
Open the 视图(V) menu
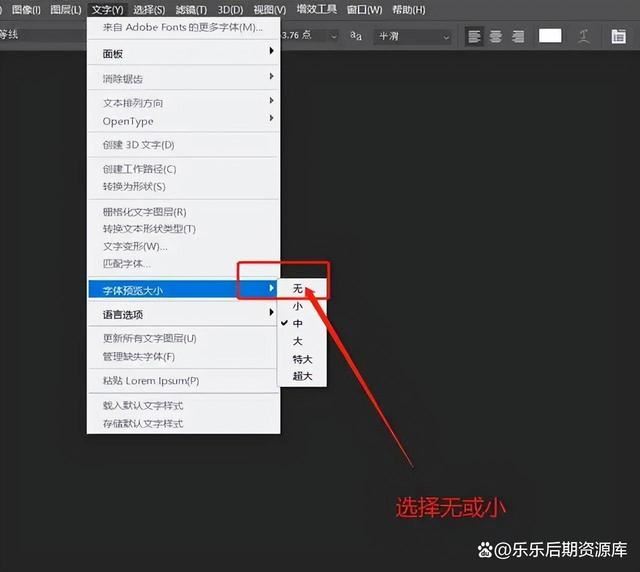pos(269,10)
